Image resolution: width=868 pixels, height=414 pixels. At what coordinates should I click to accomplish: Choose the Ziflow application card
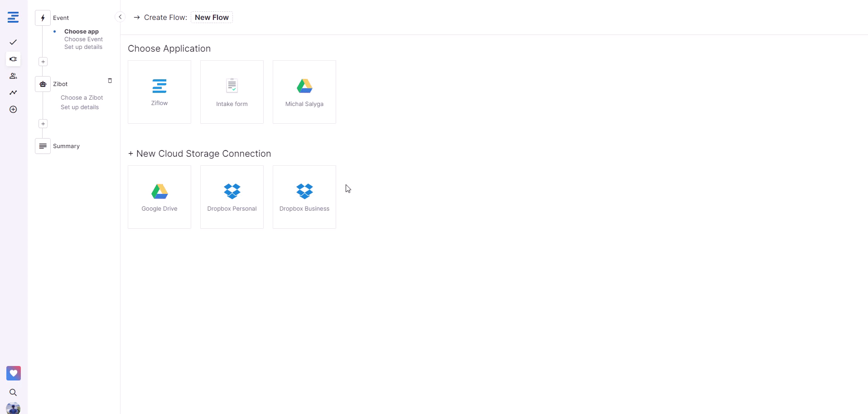coord(159,92)
